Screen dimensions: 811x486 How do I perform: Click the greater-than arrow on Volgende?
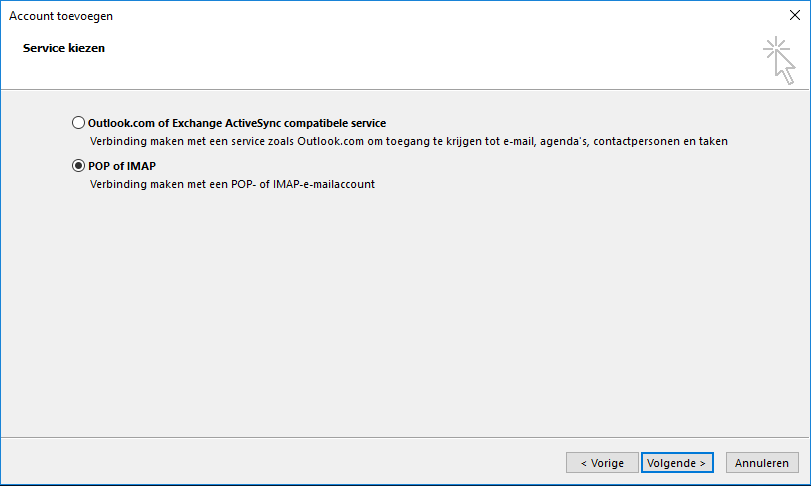[x=702, y=463]
